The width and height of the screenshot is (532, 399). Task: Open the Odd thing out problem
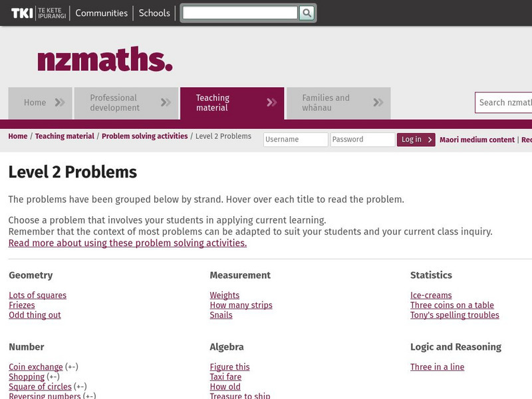(35, 315)
